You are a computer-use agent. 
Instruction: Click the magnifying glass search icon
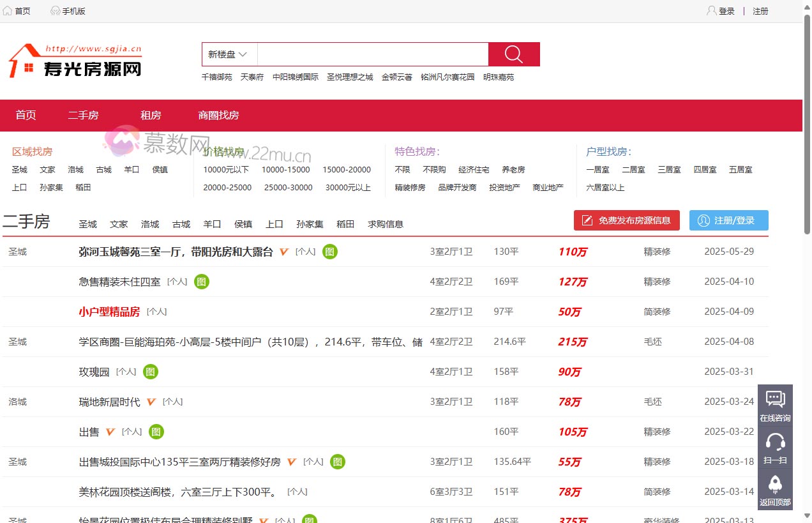click(513, 54)
